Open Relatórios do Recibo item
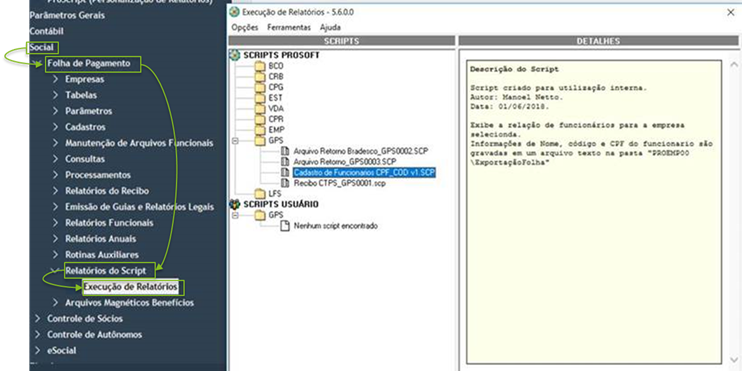Viewport: 742px width, 371px height. click(107, 191)
